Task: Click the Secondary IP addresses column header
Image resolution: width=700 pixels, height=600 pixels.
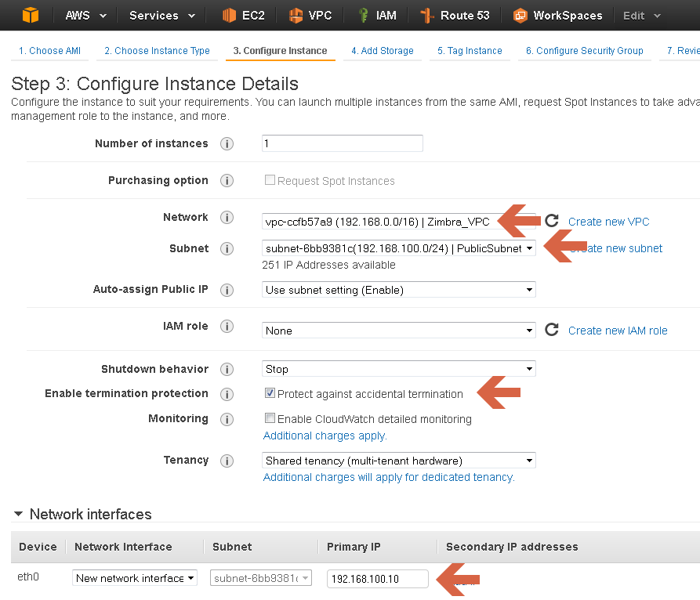Action: tap(512, 547)
